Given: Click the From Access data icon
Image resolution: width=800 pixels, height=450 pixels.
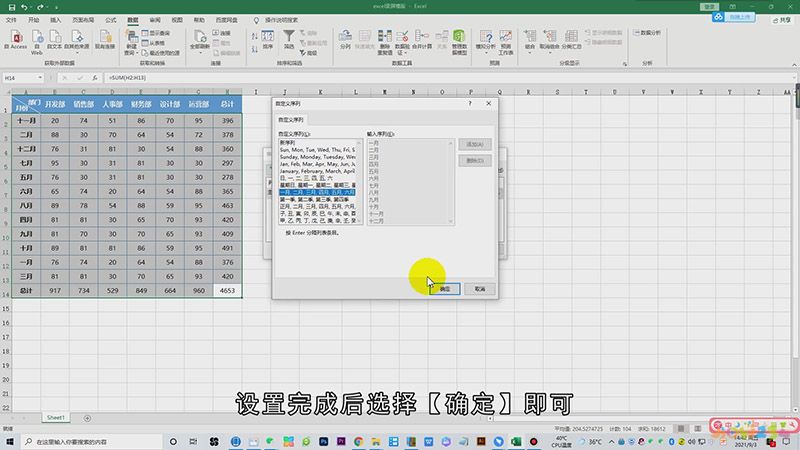Looking at the screenshot, I should click(x=16, y=39).
